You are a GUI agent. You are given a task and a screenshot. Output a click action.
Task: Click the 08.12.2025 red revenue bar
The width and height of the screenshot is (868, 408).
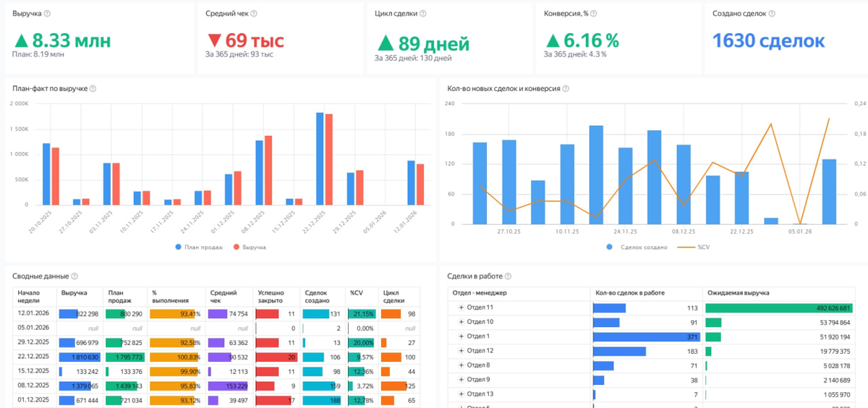[268, 171]
